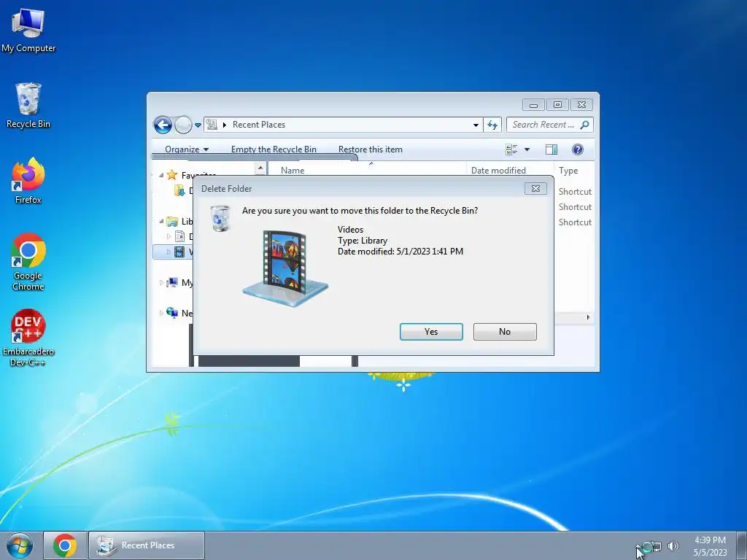Select the Libraries folder icon
Image resolution: width=747 pixels, height=560 pixels.
[172, 221]
